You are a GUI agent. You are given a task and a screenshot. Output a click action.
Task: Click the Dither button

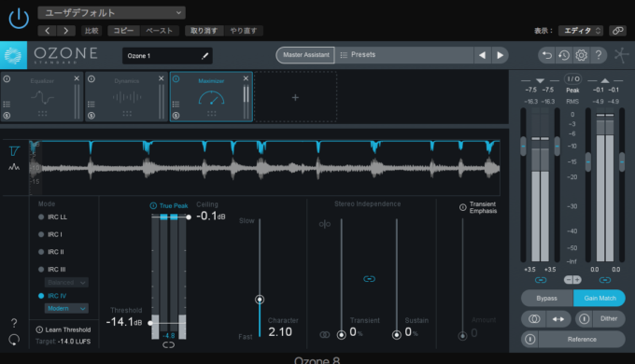[x=609, y=319]
